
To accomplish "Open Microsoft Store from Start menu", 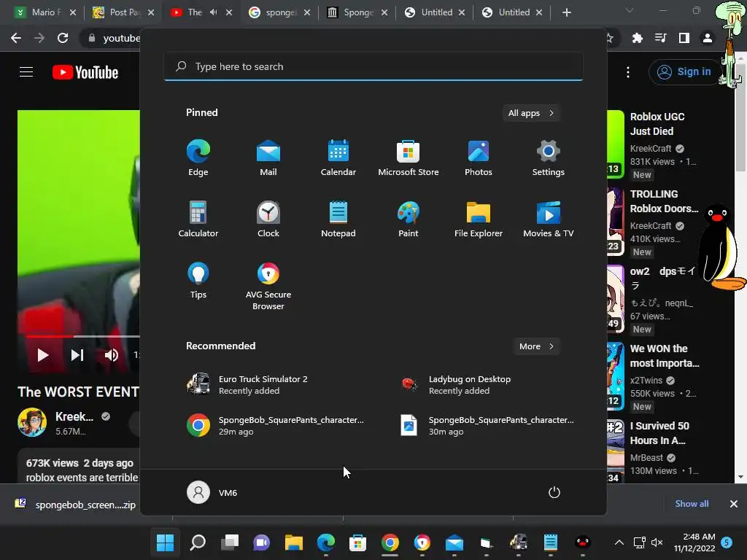I will click(409, 158).
